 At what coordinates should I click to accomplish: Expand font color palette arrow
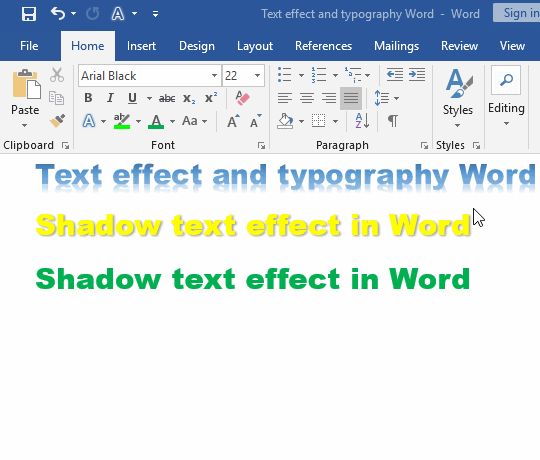tap(172, 121)
